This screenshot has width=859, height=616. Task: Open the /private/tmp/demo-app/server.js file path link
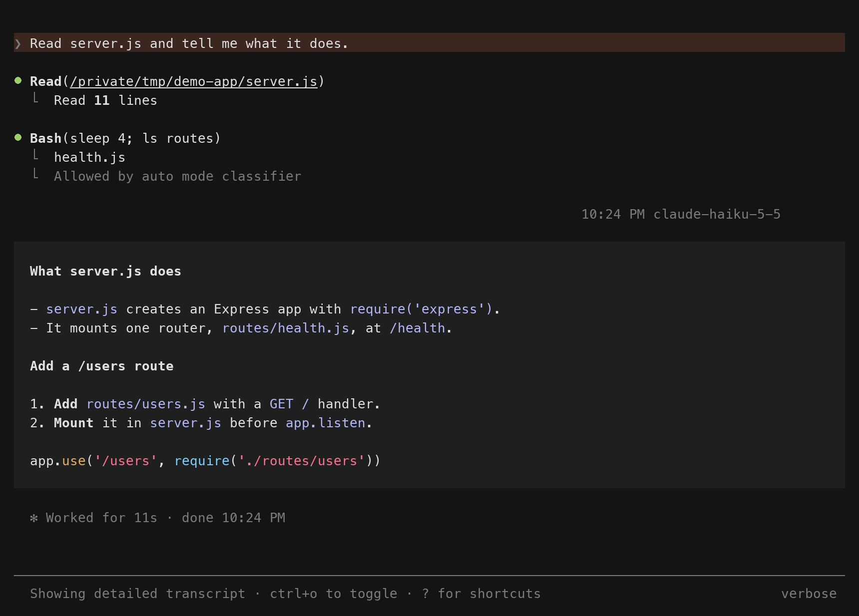[194, 81]
